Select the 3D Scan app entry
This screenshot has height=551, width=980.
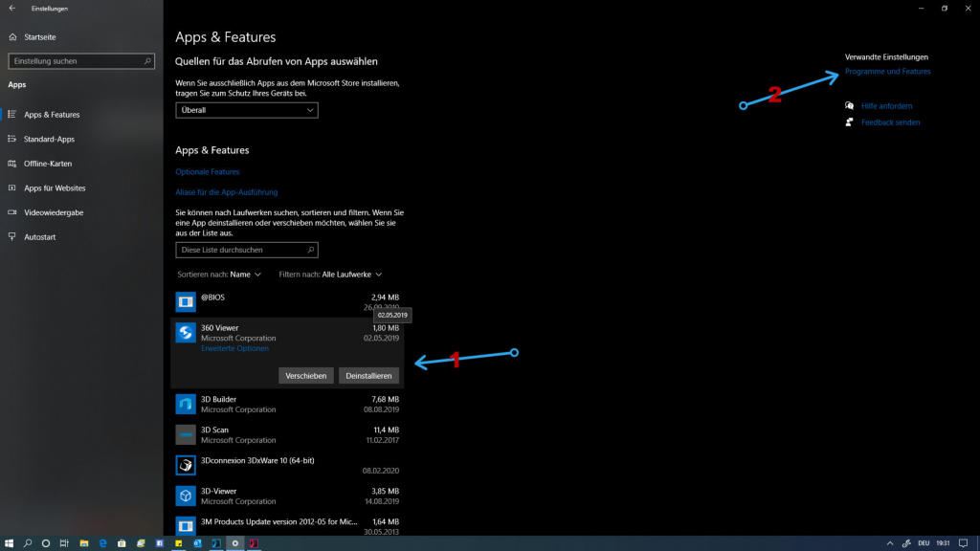tap(287, 435)
